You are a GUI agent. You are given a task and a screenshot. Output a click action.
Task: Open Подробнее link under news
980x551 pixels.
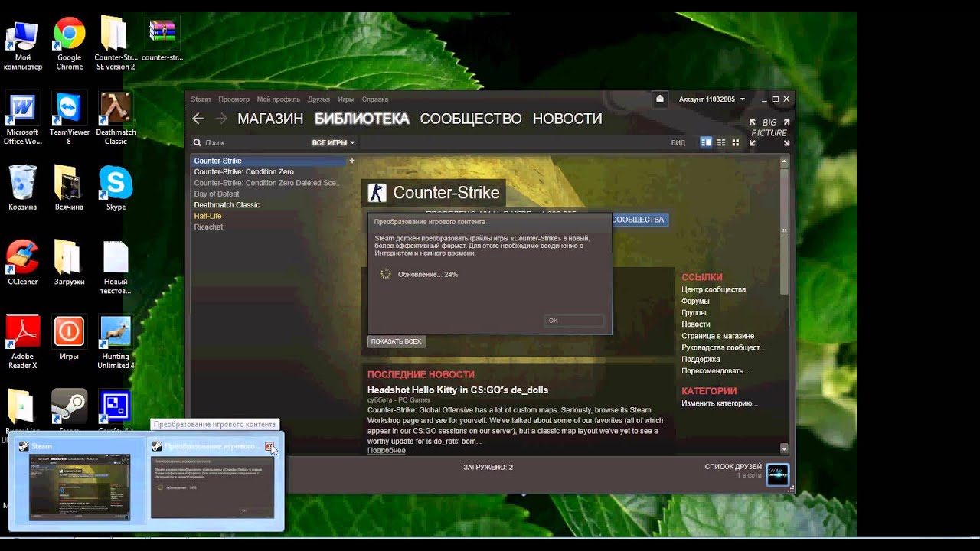pos(387,451)
